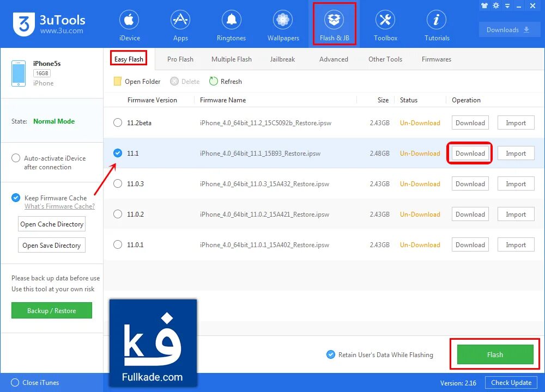Download the 11.2beta firmware

point(470,122)
